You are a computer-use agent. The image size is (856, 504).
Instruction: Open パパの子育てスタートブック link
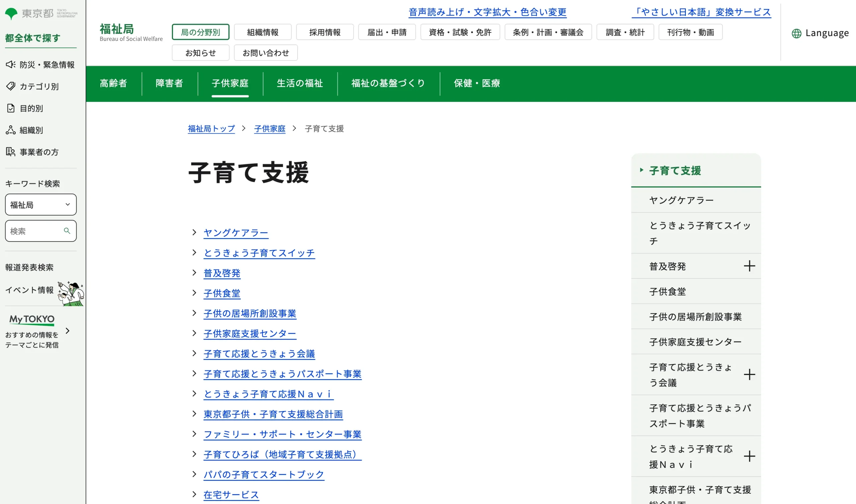[263, 475]
